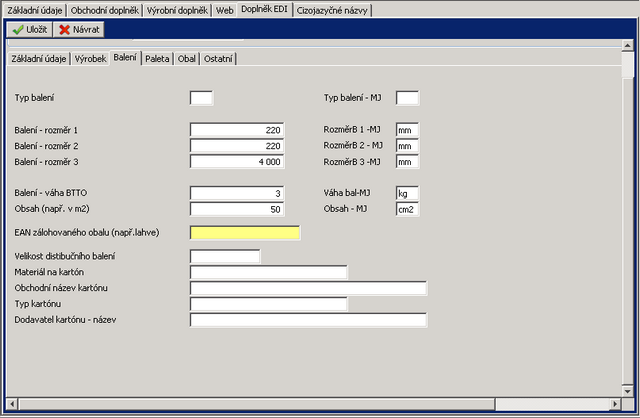Select the Paleta sub-tab

pos(157,59)
